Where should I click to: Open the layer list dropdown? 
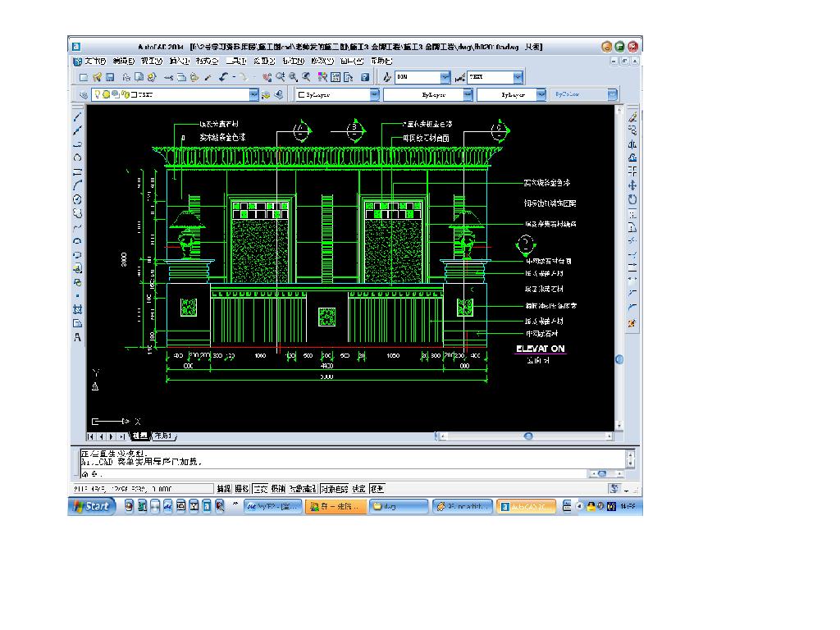pyautogui.click(x=253, y=95)
